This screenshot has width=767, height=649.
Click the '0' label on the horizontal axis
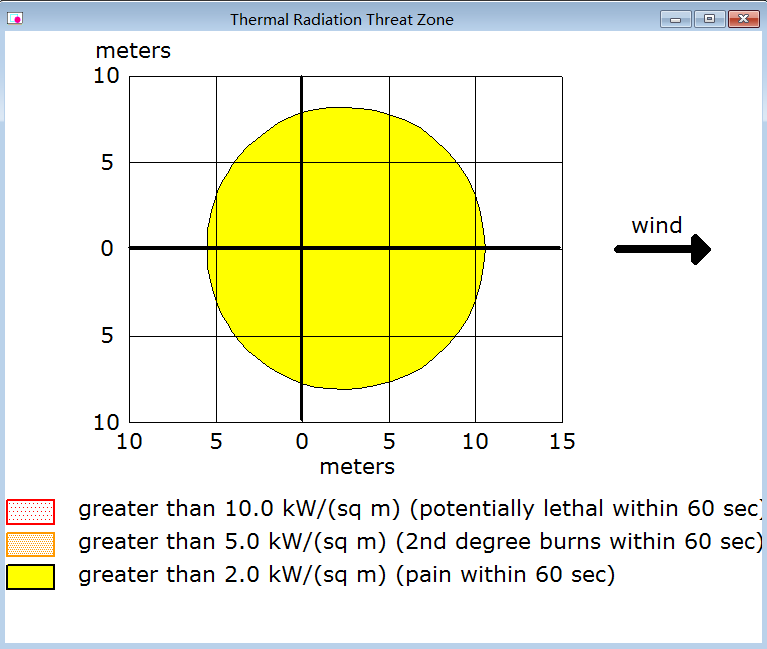coord(302,442)
